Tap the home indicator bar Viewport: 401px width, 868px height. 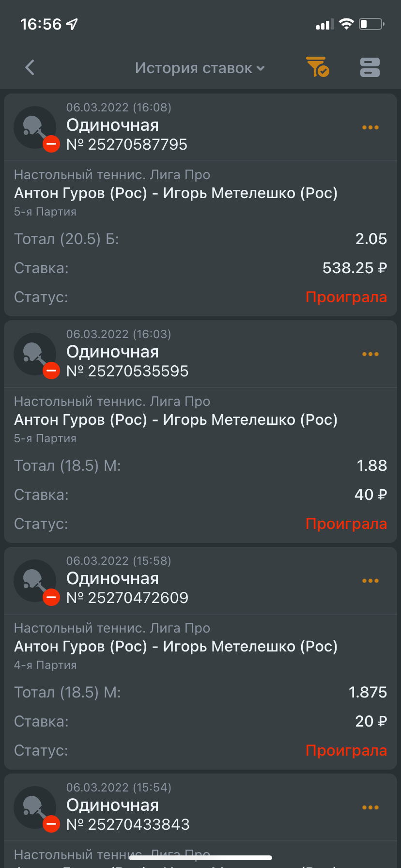pos(200,858)
